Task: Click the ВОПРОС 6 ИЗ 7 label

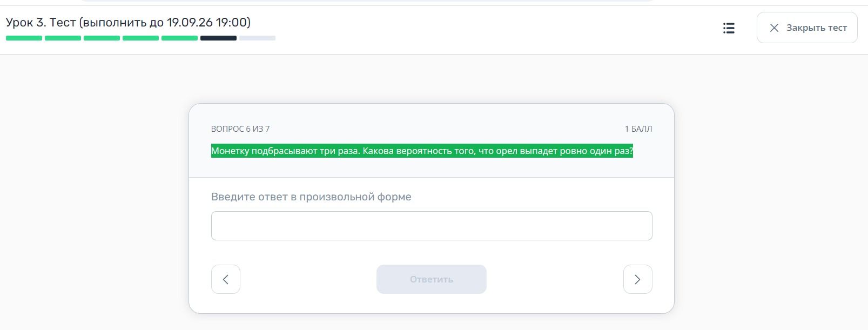Action: (240, 129)
